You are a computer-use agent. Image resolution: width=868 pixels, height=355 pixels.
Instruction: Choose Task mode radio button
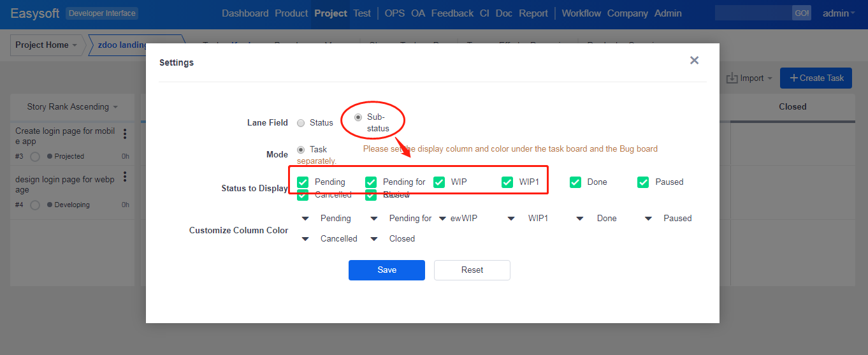(x=301, y=150)
